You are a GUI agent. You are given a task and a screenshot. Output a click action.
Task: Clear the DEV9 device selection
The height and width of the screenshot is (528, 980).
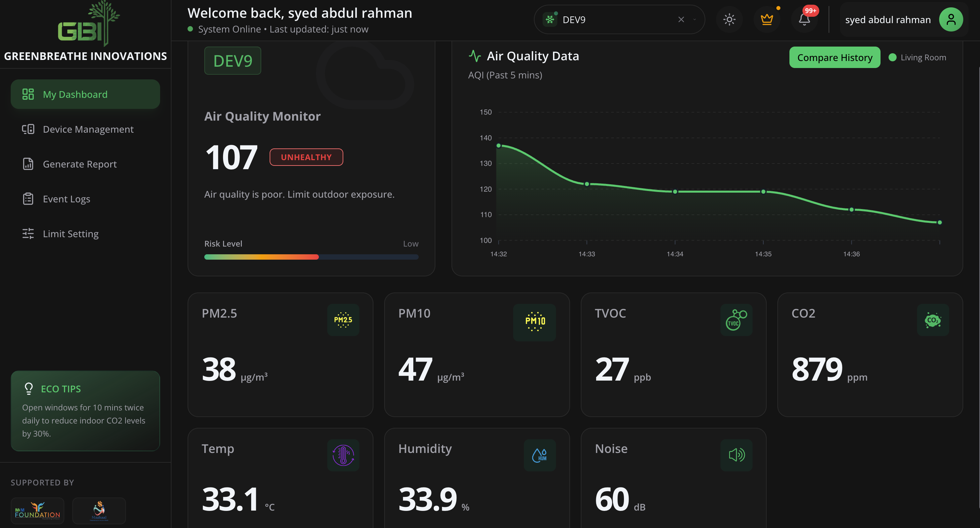tap(681, 19)
